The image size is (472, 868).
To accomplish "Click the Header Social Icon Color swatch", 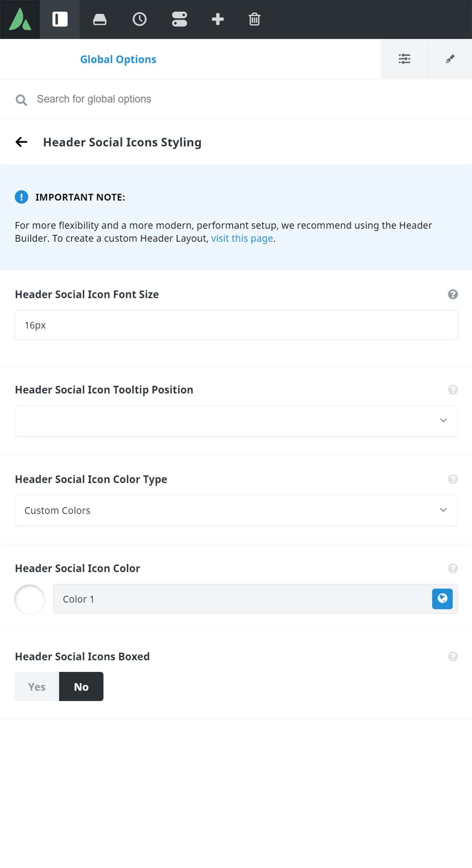I will coord(29,600).
